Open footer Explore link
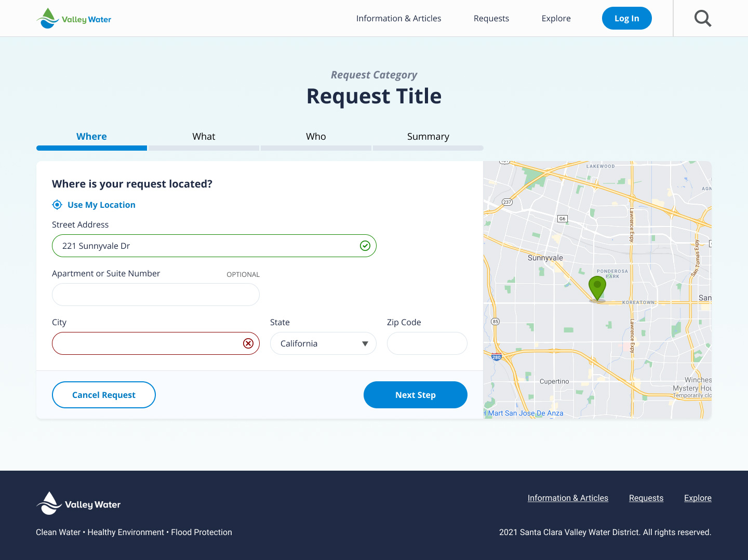Screen dimensions: 748x560 coord(698,498)
